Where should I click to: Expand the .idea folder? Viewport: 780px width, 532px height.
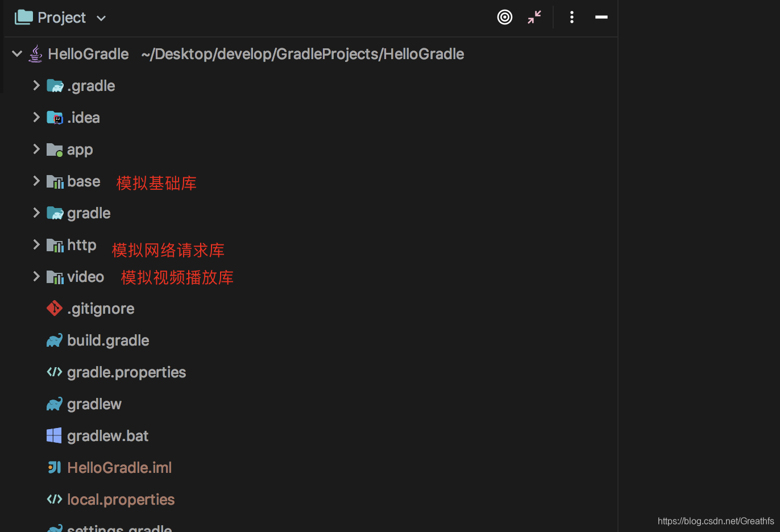36,117
